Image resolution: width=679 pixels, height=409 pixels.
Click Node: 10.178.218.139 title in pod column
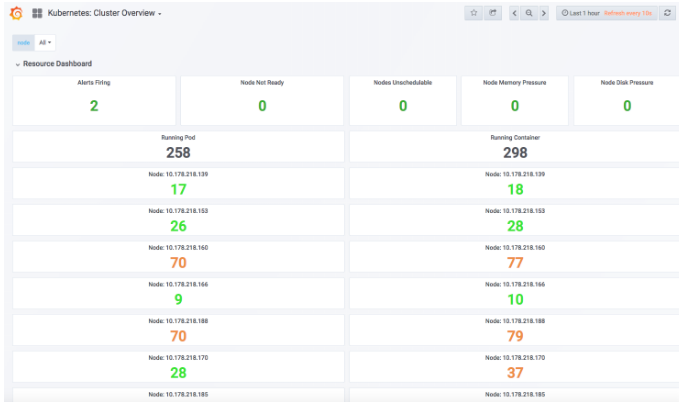(178, 174)
